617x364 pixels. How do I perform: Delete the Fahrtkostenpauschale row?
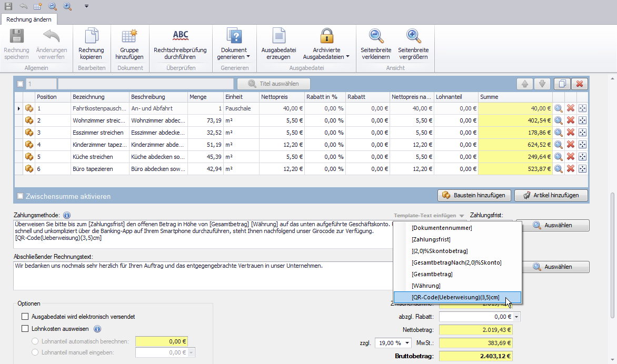click(571, 108)
